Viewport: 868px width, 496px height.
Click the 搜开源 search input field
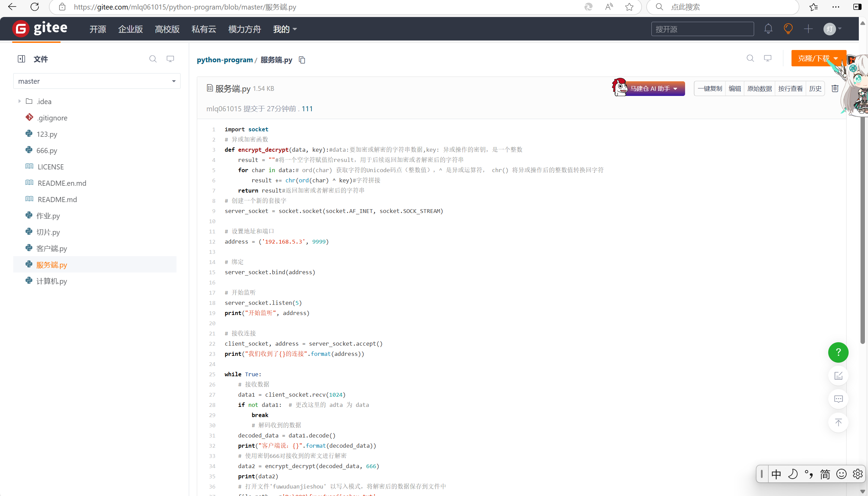coord(702,29)
